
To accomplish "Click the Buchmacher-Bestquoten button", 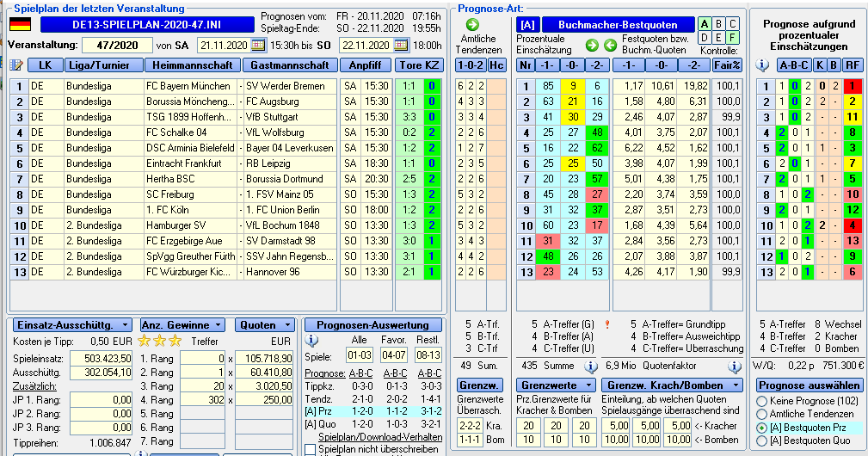I will click(x=618, y=25).
